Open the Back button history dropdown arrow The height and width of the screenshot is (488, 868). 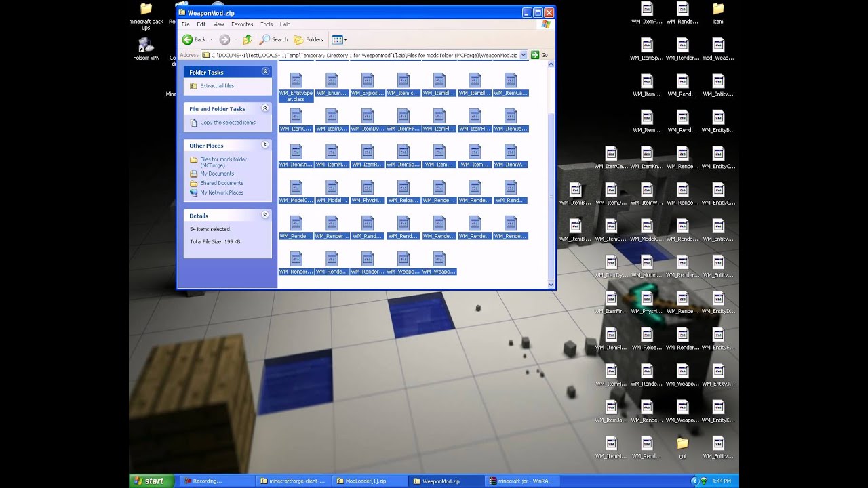[211, 39]
